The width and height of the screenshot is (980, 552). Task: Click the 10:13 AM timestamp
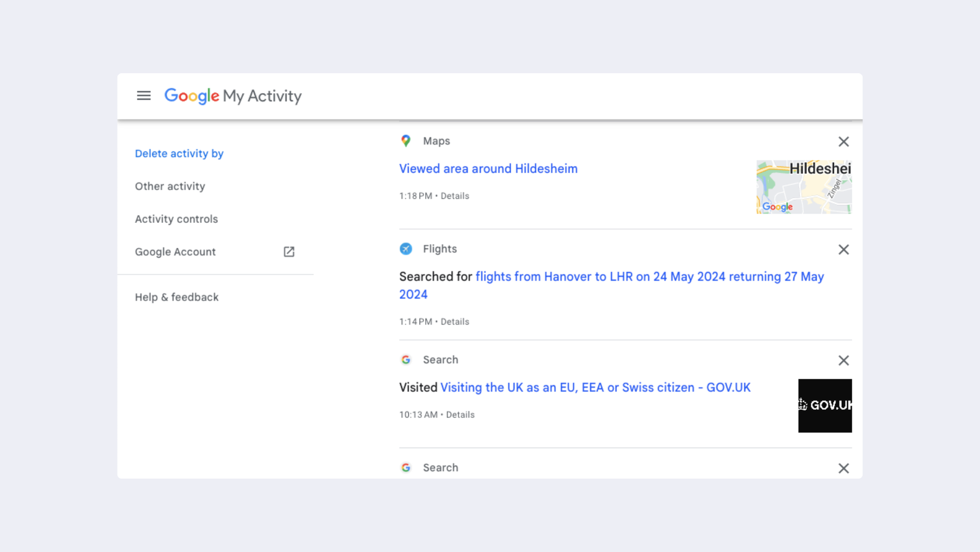point(418,415)
